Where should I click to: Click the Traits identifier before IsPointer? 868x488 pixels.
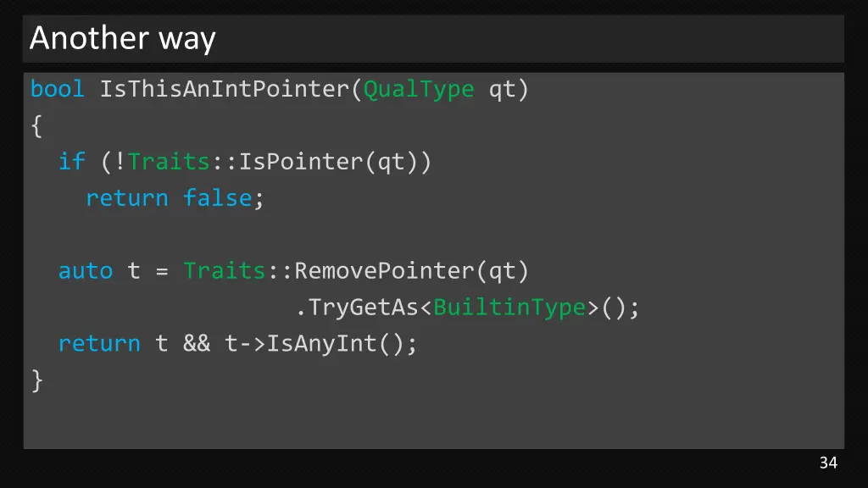169,162
